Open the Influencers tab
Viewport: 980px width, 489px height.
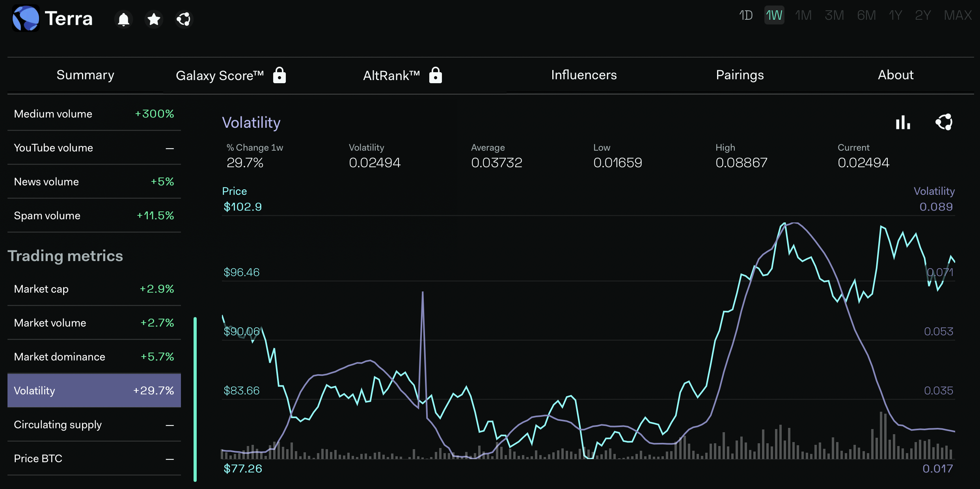[583, 75]
